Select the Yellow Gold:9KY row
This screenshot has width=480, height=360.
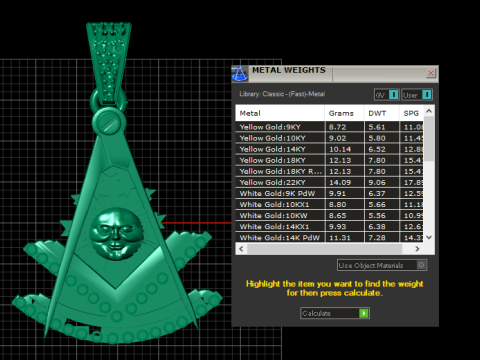click(330, 127)
